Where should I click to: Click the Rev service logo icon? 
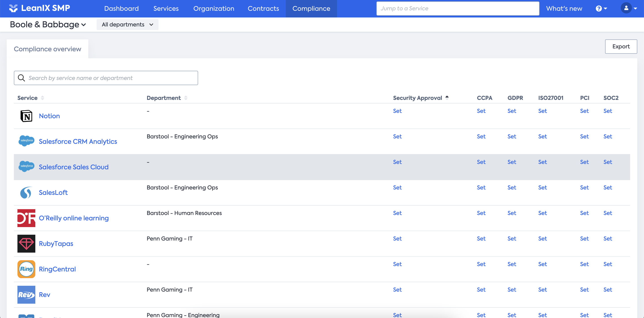click(x=26, y=294)
